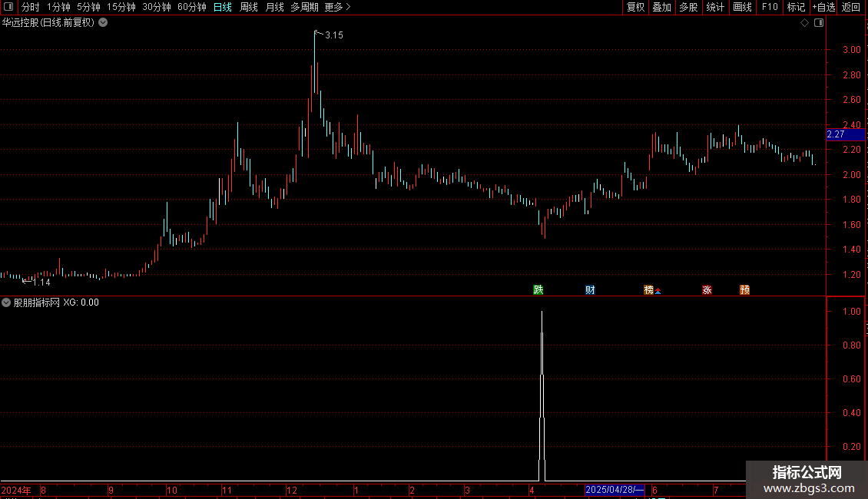Click the 2.27 current price tag
The height and width of the screenshot is (499, 868).
(845, 134)
